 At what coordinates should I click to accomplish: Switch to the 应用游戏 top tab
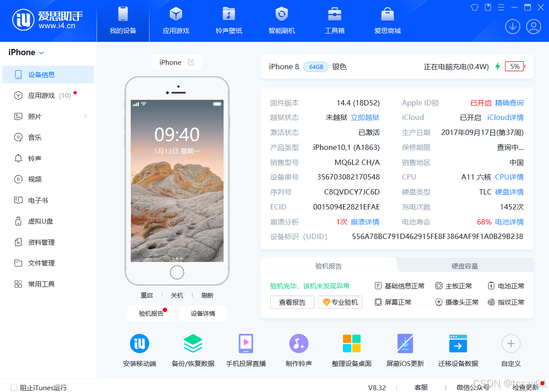176,20
